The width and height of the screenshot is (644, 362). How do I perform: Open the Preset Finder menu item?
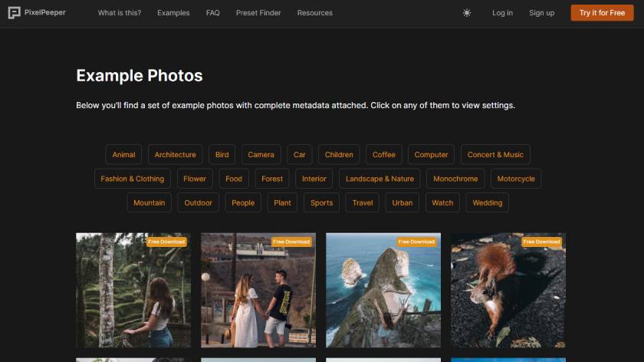point(258,13)
